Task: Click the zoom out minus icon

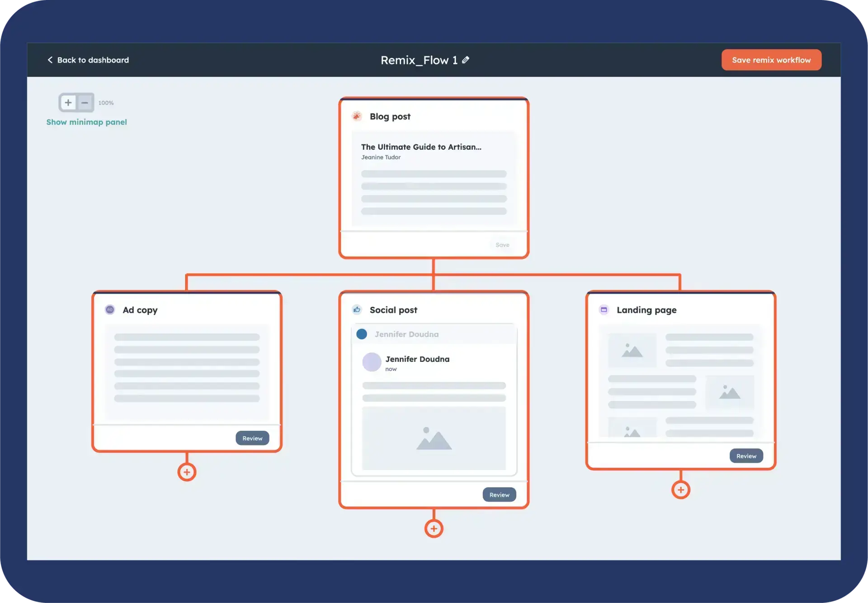Action: click(x=84, y=103)
